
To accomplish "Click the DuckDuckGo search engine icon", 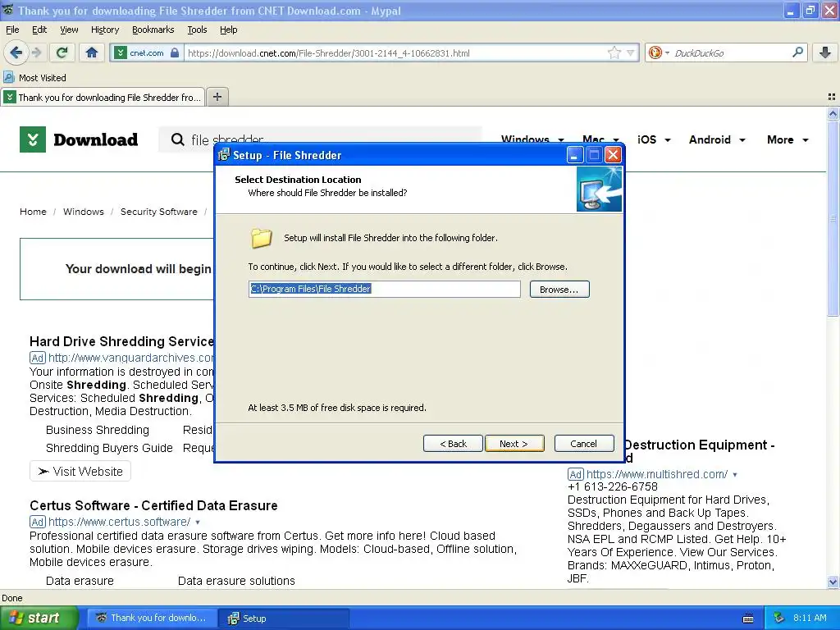I will 655,52.
